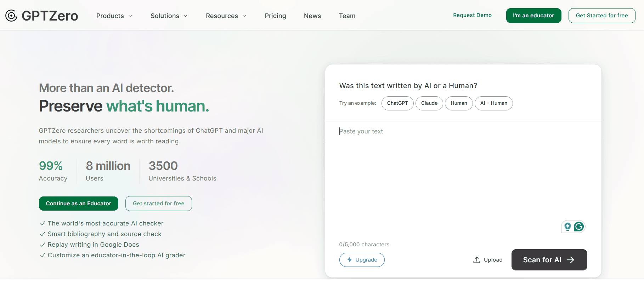Click the lightbulb suggestion icon in text box
Screen dimensions: 644x286
pos(567,227)
